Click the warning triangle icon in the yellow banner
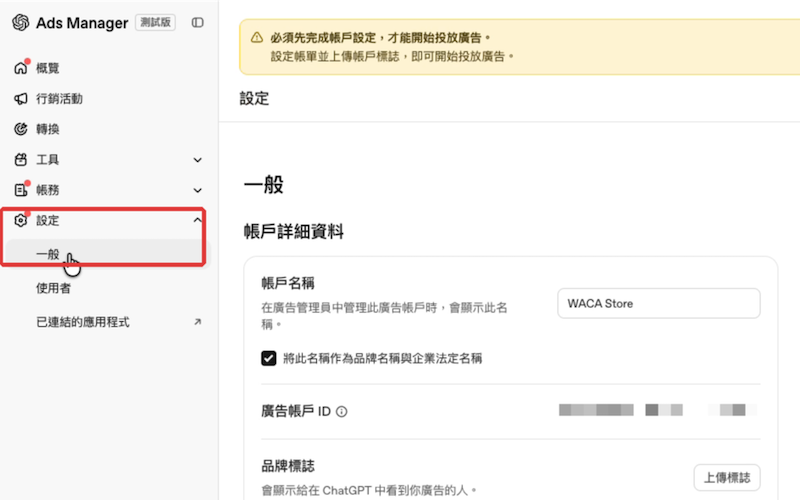Viewport: 800px width, 500px height. (x=257, y=38)
